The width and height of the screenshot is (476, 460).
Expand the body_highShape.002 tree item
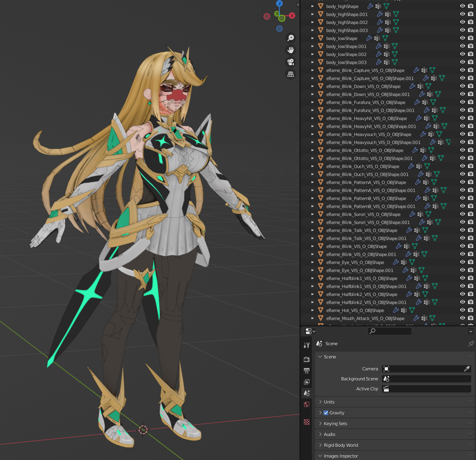click(313, 22)
